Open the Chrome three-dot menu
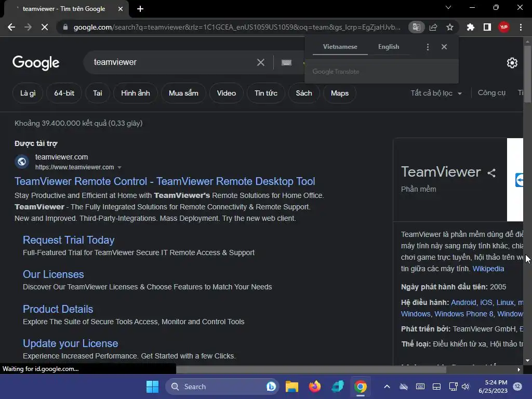 coord(521,27)
